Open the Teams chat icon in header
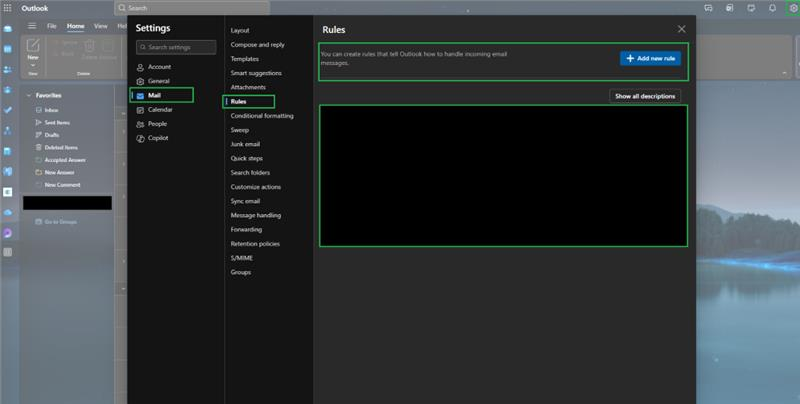The width and height of the screenshot is (800, 404). coord(708,8)
